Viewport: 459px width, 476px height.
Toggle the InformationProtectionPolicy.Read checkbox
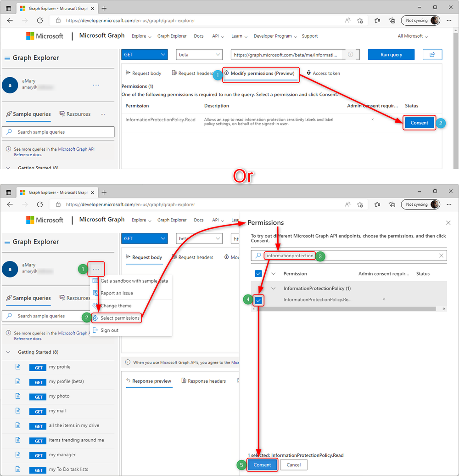tap(258, 300)
